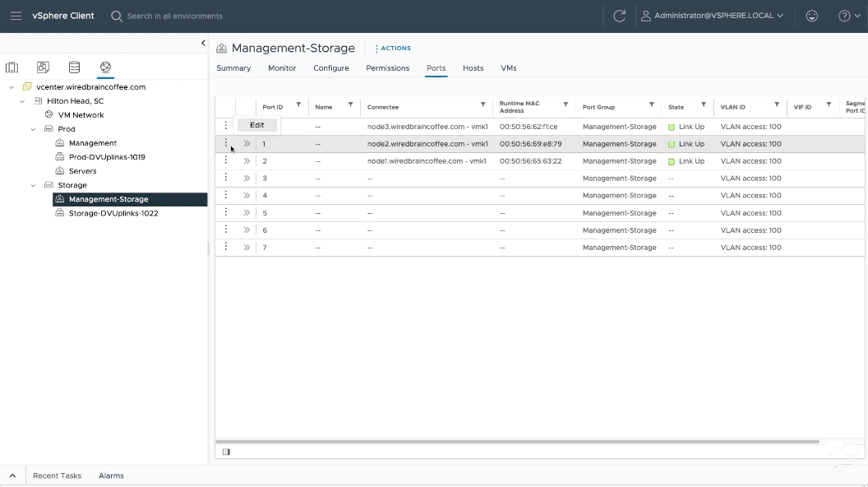Collapse the Storage switch tree node
This screenshot has width=868, height=487.
point(34,185)
